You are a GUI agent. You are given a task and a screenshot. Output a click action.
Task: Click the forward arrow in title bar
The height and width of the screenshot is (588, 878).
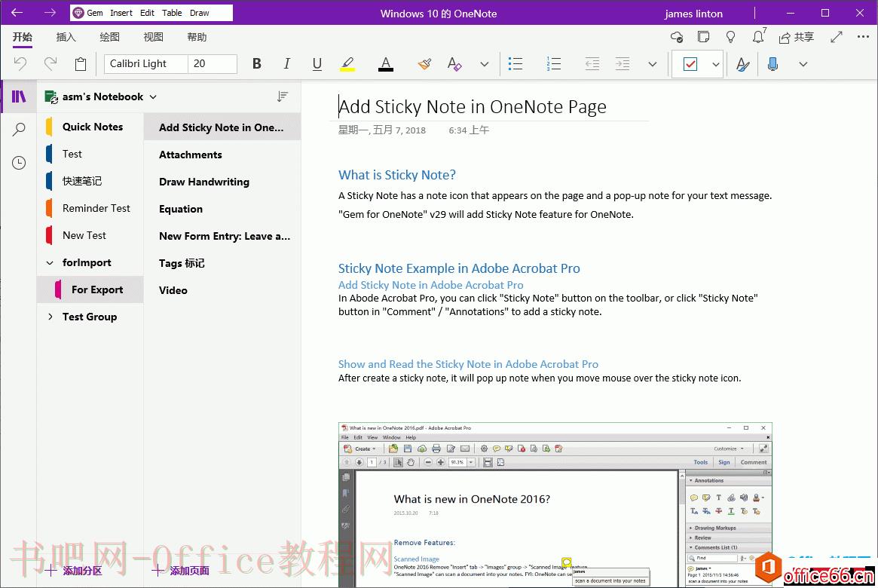[x=50, y=12]
